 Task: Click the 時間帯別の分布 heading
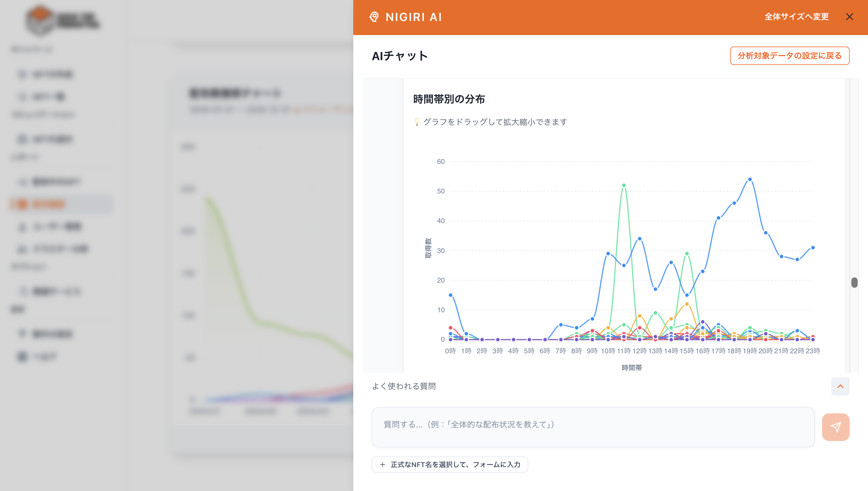pos(449,99)
